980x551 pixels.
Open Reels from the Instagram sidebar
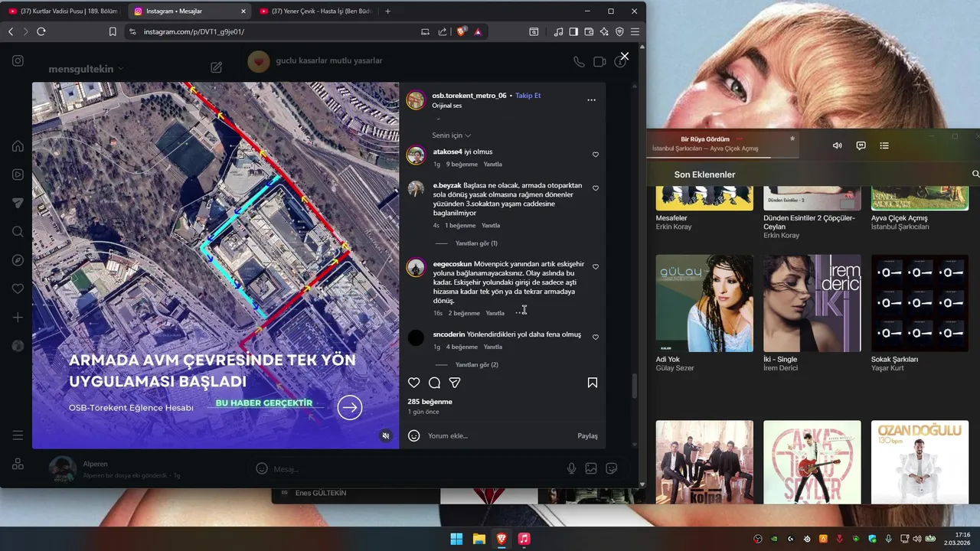18,174
